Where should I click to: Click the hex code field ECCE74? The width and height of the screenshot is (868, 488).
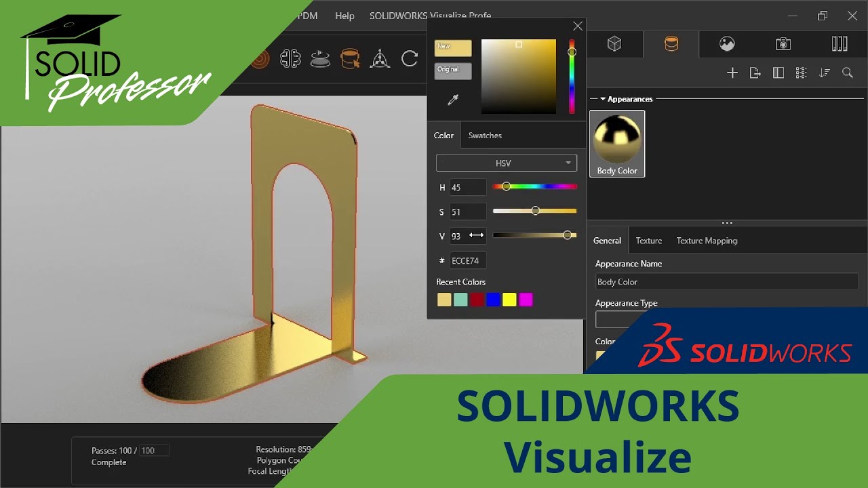[x=467, y=260]
